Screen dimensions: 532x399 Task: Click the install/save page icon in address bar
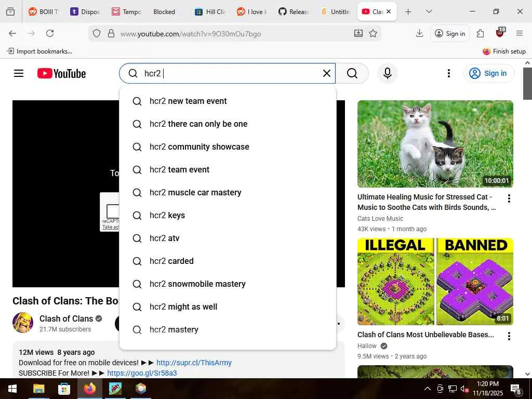[358, 33]
